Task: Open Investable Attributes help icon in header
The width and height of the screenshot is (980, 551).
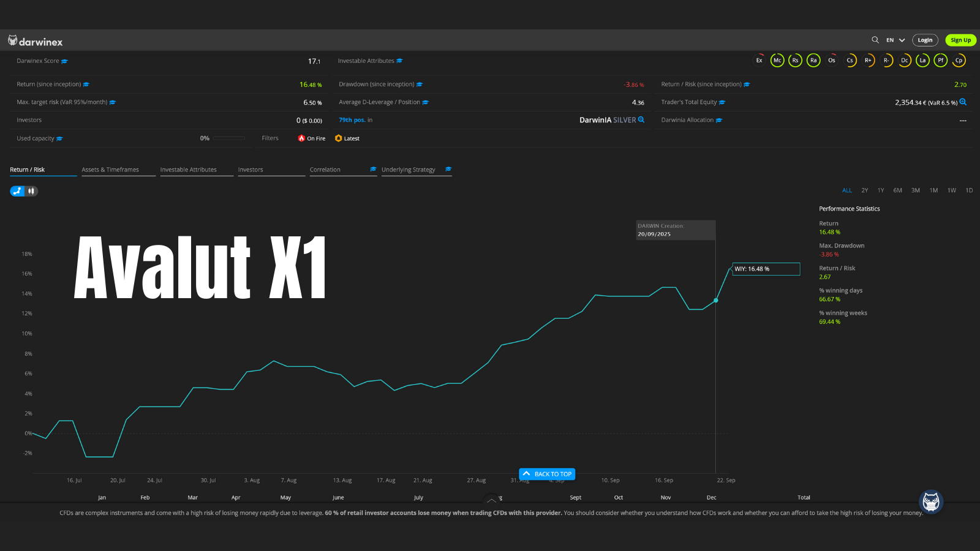Action: tap(399, 61)
